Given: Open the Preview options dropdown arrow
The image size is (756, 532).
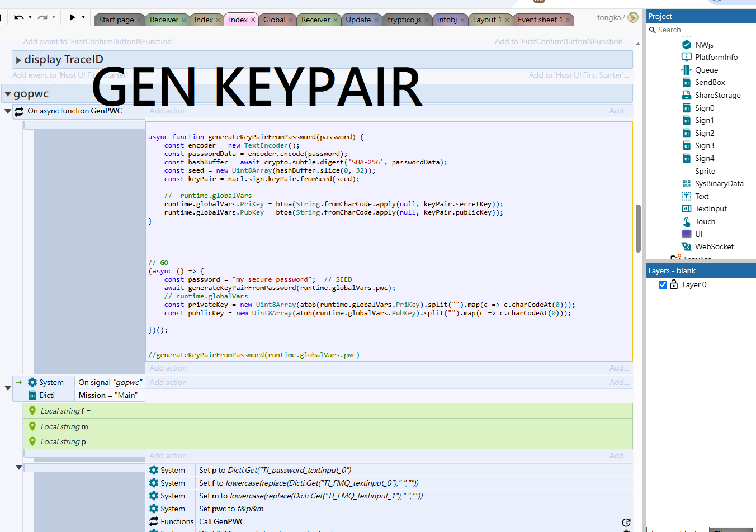Looking at the screenshot, I should (83, 17).
